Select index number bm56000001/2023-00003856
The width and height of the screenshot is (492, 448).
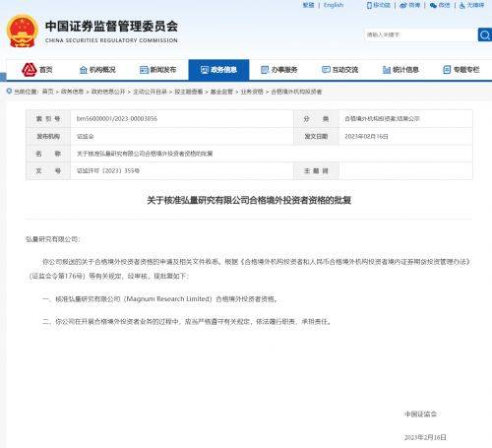click(117, 118)
